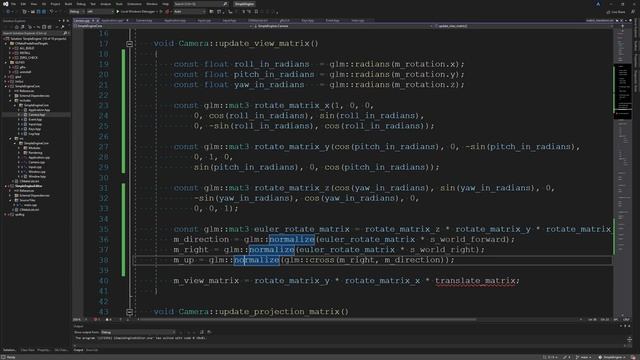Viewport: 640px width, 360px height.
Task: Open SimpleEngine::Camera class navigation dropdown
Action: (x=343, y=26)
